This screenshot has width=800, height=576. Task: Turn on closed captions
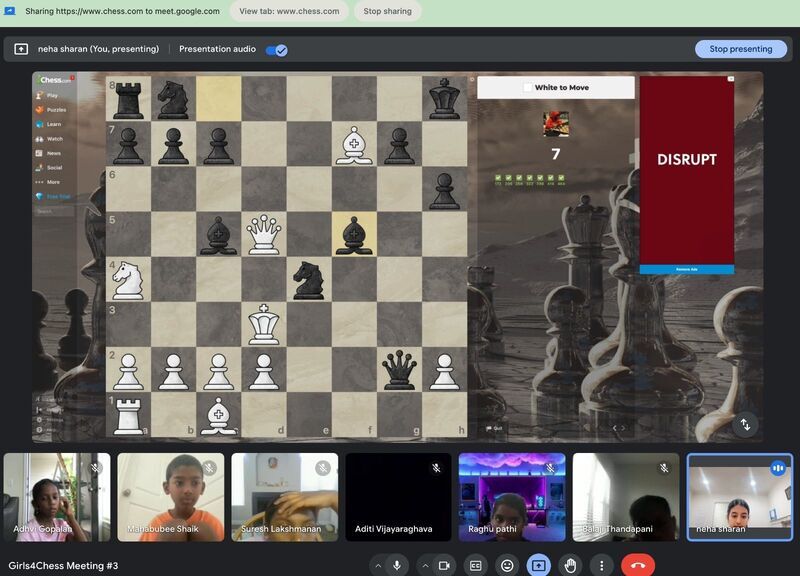476,565
